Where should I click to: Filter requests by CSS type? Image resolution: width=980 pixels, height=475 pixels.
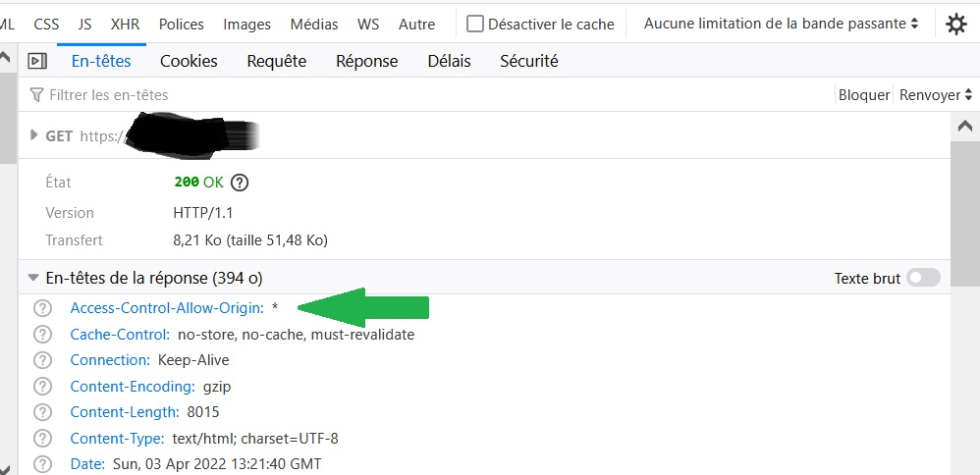click(46, 25)
